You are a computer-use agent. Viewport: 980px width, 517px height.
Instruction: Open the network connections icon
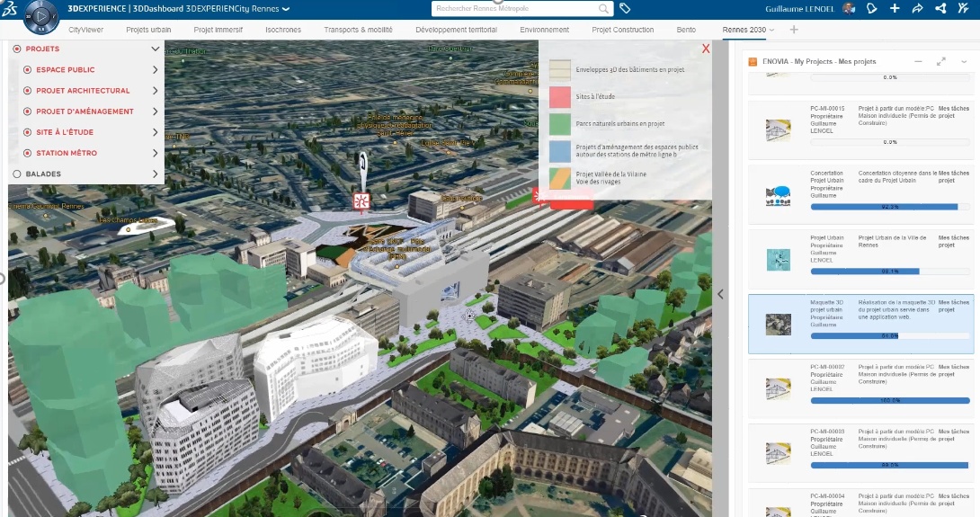[940, 8]
